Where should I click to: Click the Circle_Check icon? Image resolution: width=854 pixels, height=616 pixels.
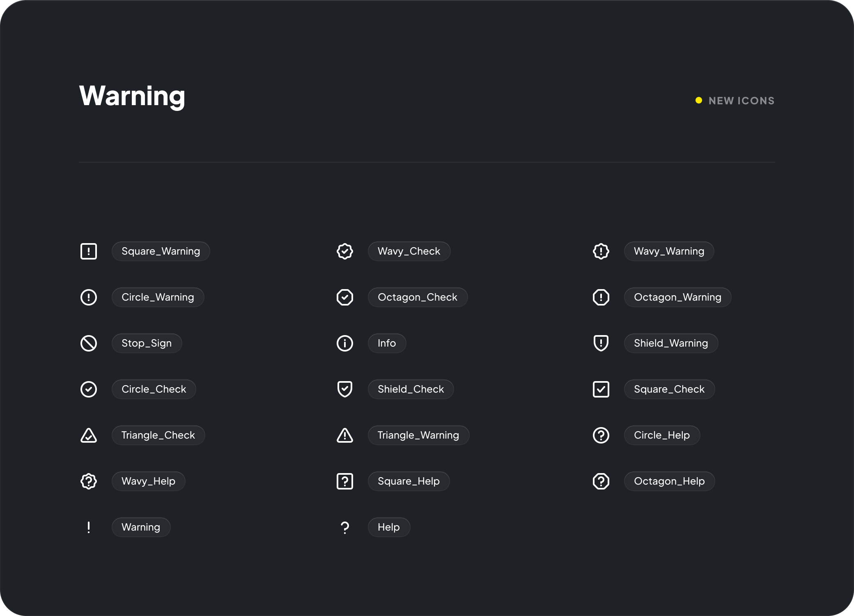[x=89, y=389]
